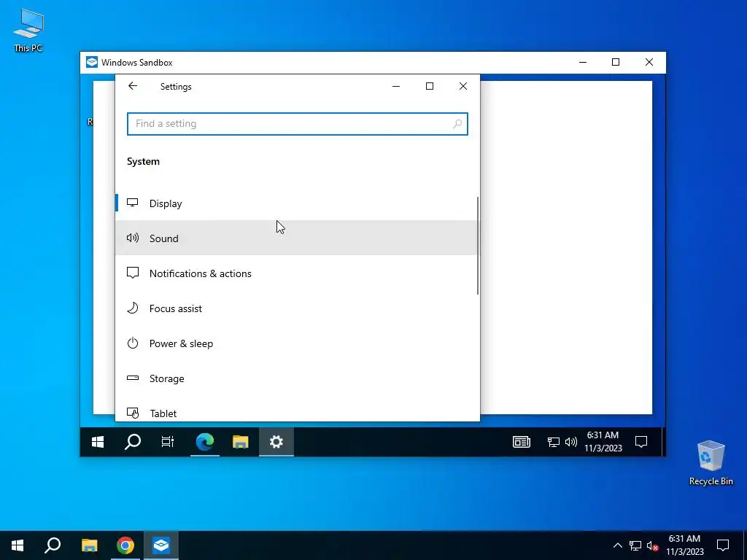Open Display settings in the System list
Image resolution: width=747 pixels, height=560 pixels.
[x=296, y=203]
